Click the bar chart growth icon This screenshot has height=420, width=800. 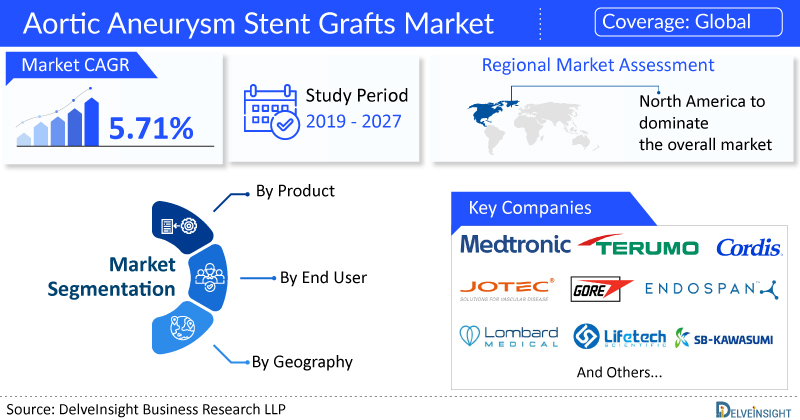tap(58, 118)
